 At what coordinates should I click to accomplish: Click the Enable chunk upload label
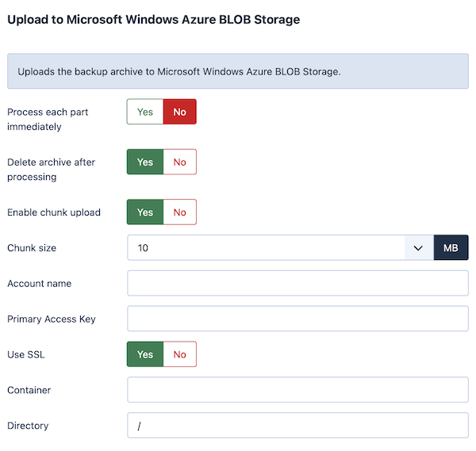coord(54,212)
